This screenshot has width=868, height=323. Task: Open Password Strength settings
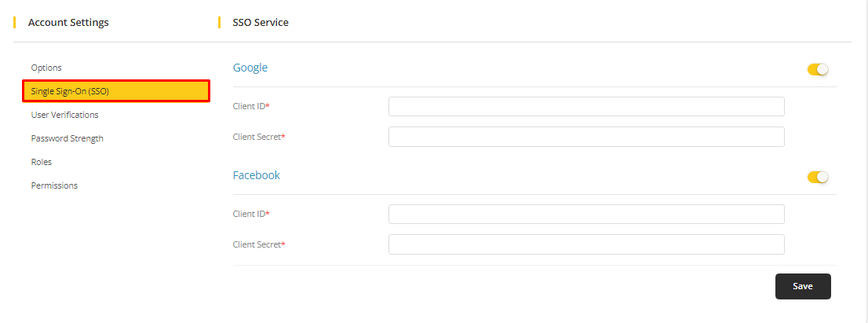point(67,138)
